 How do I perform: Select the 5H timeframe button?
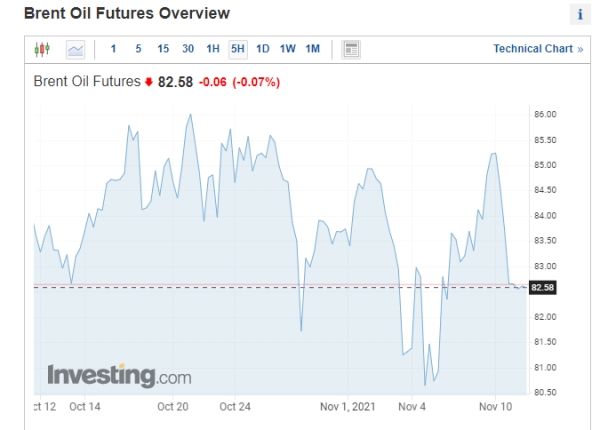click(x=238, y=49)
